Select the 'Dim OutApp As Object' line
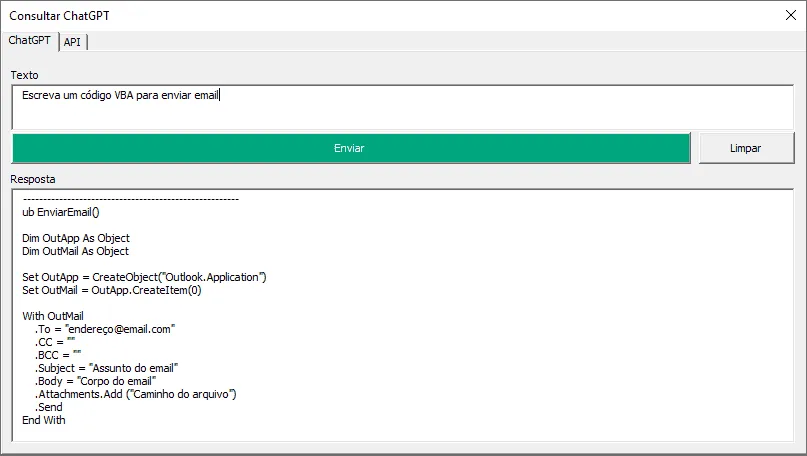 click(x=76, y=238)
